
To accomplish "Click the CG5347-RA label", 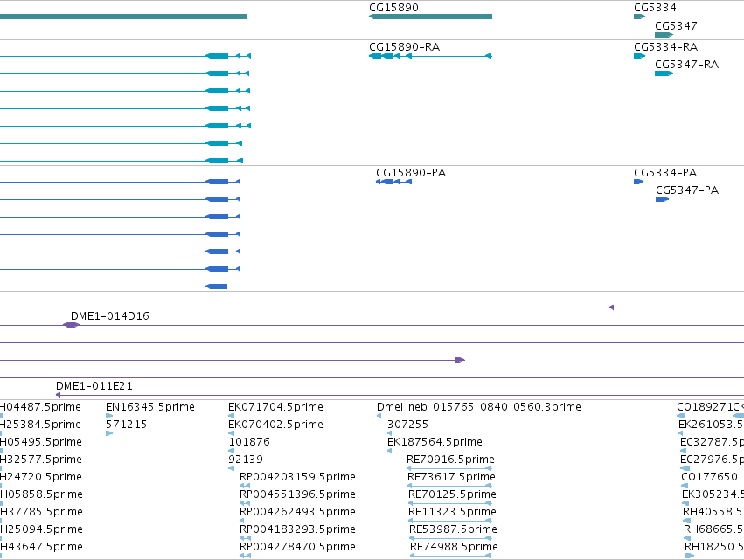I will pyautogui.click(x=686, y=65).
